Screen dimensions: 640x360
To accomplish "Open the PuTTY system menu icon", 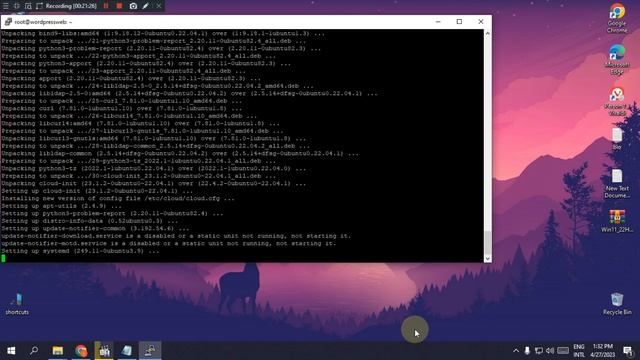I will [8, 22].
